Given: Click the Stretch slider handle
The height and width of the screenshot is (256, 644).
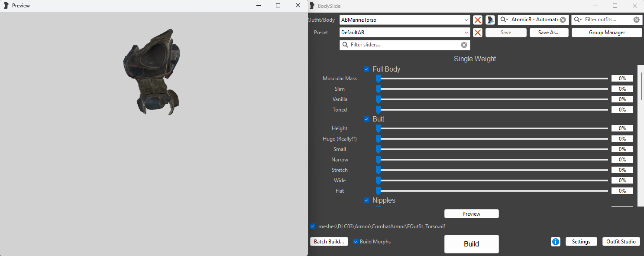Looking at the screenshot, I should pyautogui.click(x=378, y=170).
